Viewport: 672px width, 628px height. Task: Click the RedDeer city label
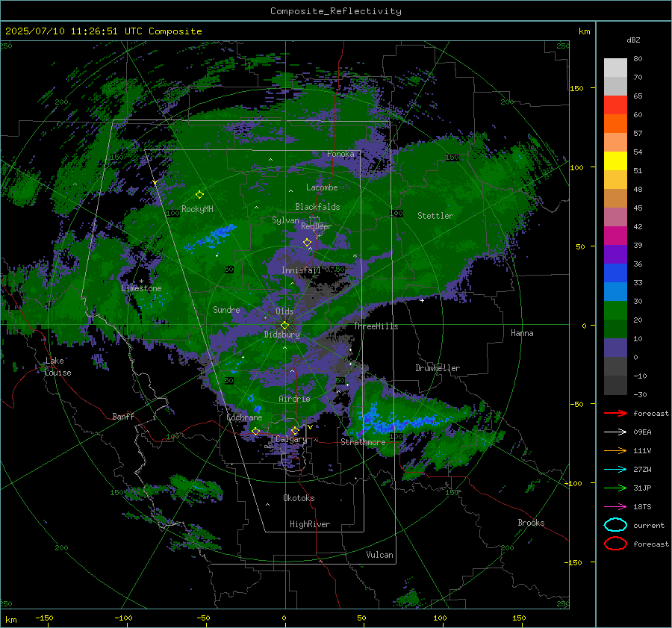(317, 226)
